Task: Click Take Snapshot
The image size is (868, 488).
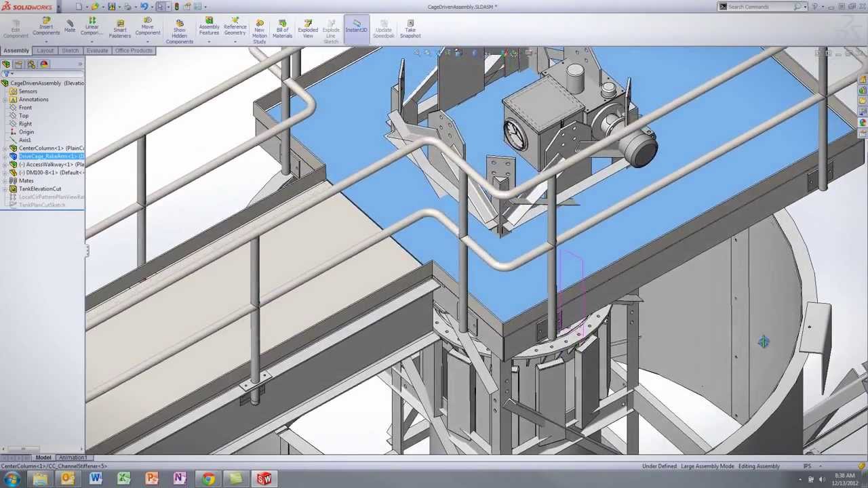Action: point(410,29)
